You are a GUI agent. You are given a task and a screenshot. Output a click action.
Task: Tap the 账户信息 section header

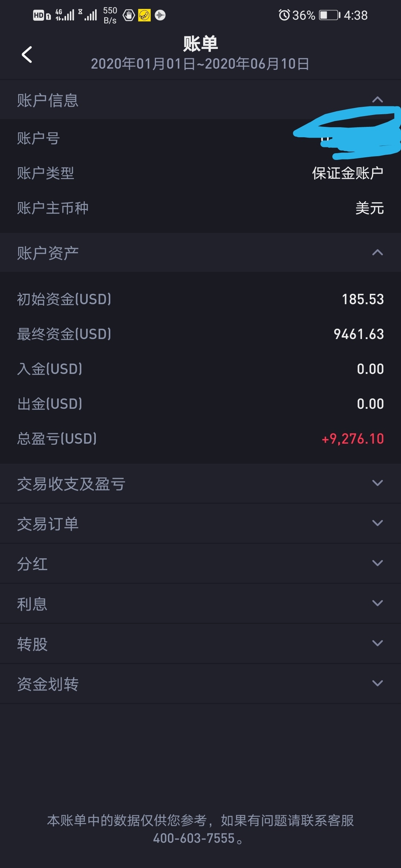click(200, 100)
